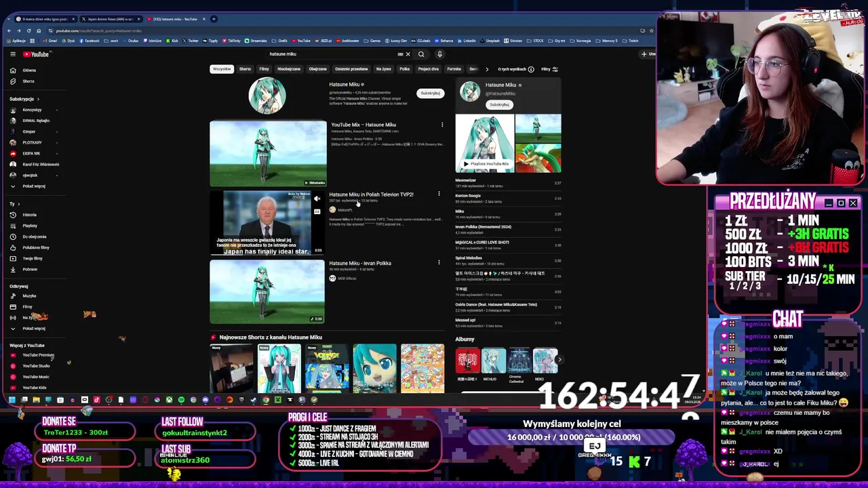Switch to Japan Anime News browser tab
The image size is (868, 488).
(x=111, y=19)
